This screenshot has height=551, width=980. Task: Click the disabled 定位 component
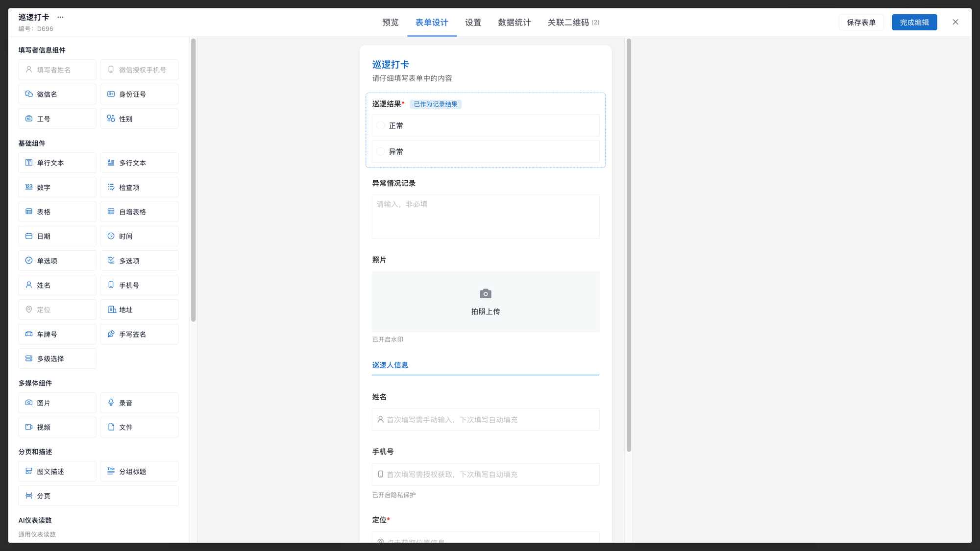(x=57, y=310)
